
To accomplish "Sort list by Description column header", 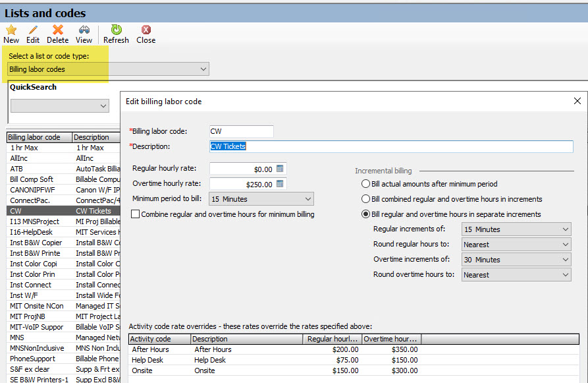I will tap(96, 137).
